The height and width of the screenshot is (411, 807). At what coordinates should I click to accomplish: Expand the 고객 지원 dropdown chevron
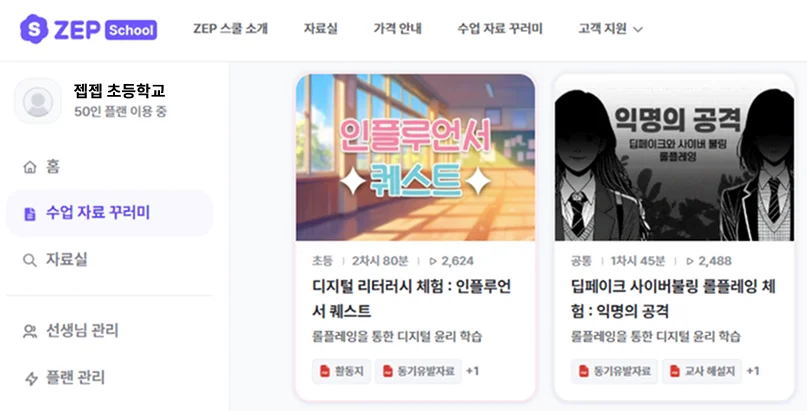(x=638, y=30)
